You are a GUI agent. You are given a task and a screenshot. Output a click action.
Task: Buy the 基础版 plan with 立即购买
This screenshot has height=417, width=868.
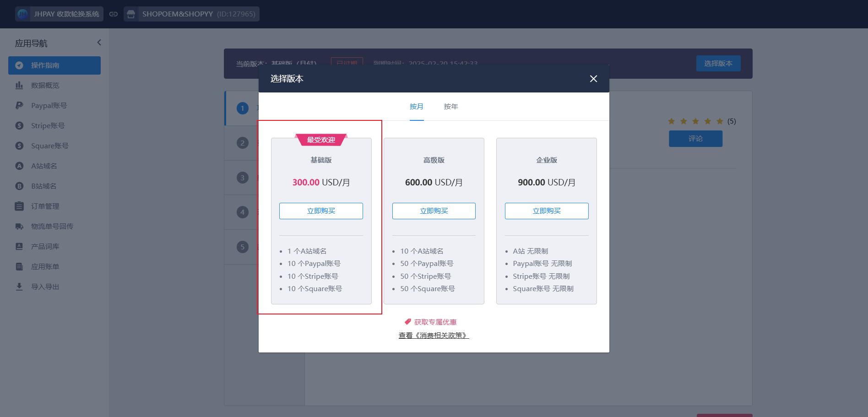coord(321,211)
